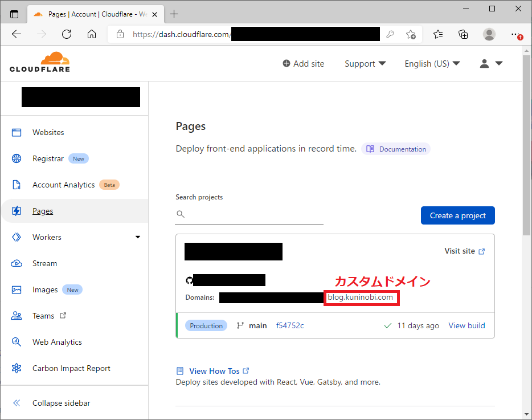Image resolution: width=532 pixels, height=420 pixels.
Task: Open Websites in sidebar
Action: (x=48, y=132)
